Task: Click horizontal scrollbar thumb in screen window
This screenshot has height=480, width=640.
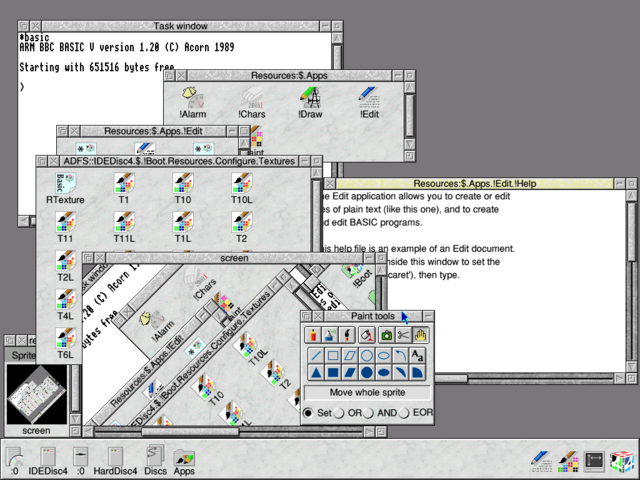Action: [x=190, y=431]
